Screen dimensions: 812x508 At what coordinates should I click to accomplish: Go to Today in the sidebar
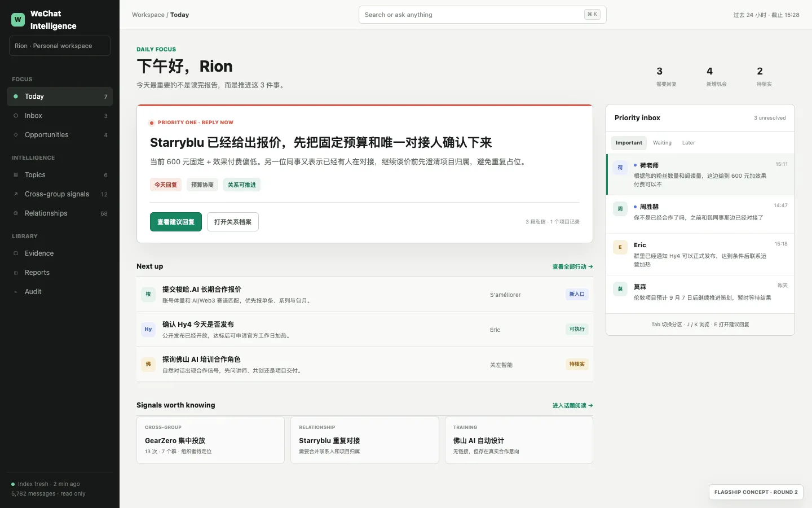pos(60,97)
